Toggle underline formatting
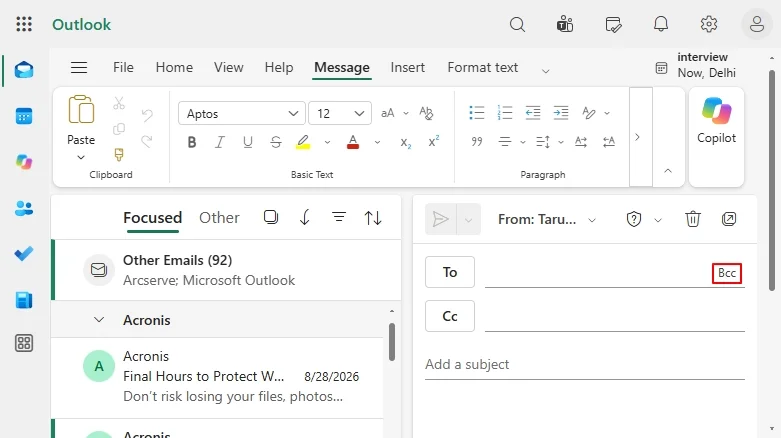This screenshot has height=438, width=781. point(248,143)
